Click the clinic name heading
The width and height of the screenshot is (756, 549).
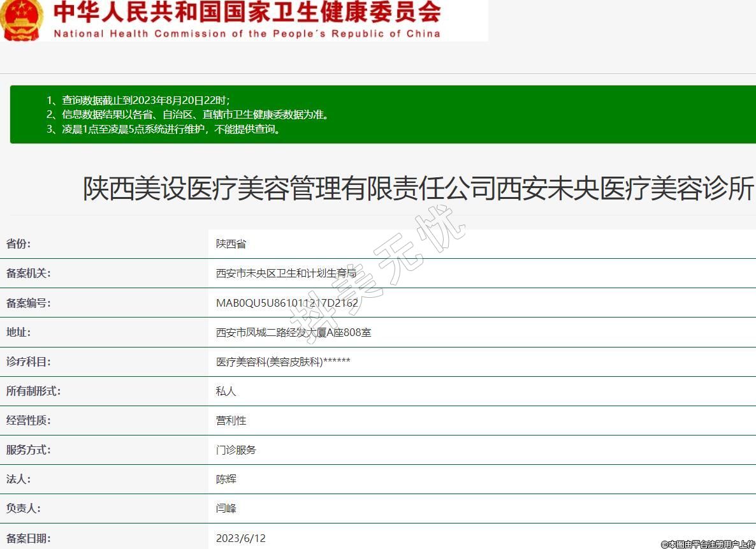coord(418,189)
